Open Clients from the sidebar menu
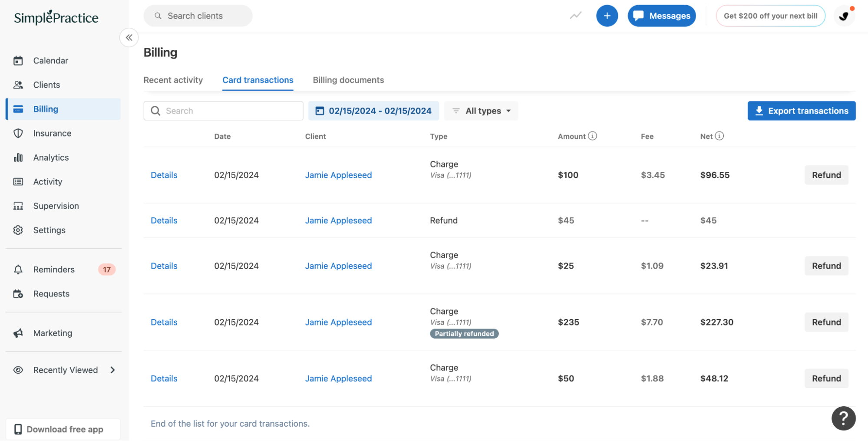The image size is (868, 441). (x=63, y=85)
